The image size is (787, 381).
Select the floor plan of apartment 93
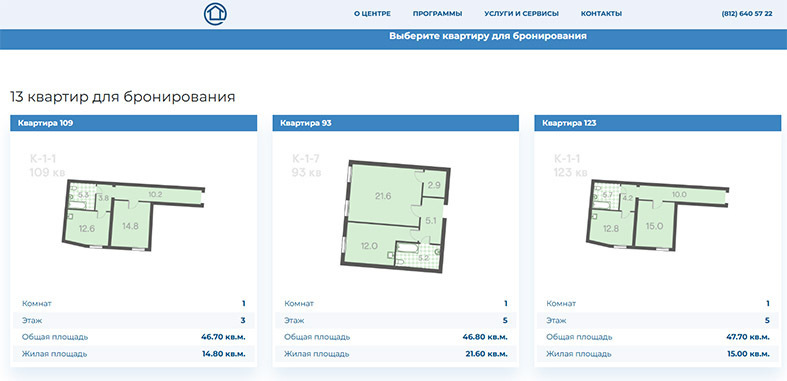[396, 216]
